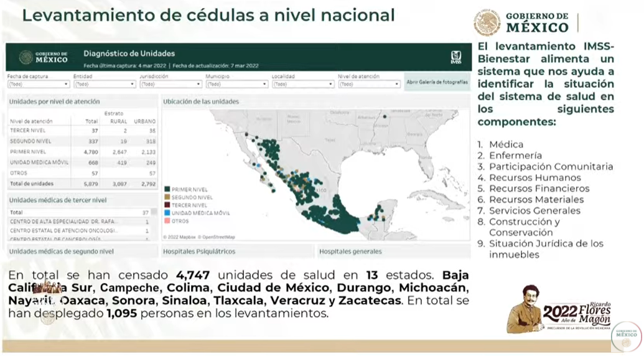
Task: Click the rural total value 3,087
Action: [x=119, y=184]
